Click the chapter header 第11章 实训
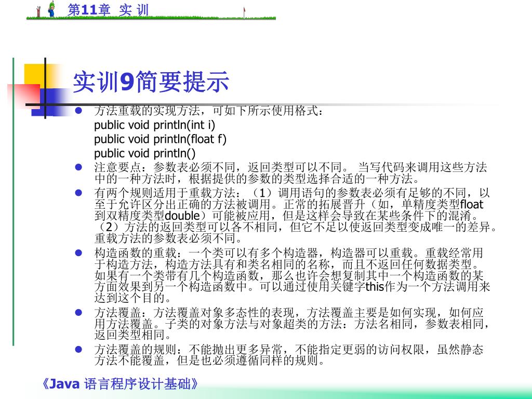The image size is (532, 399). click(x=108, y=9)
